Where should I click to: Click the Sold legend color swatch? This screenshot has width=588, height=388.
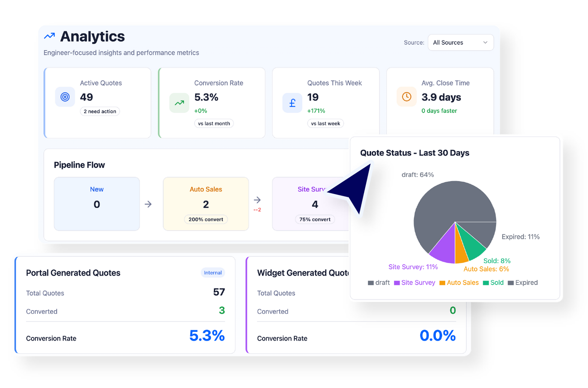coord(486,283)
